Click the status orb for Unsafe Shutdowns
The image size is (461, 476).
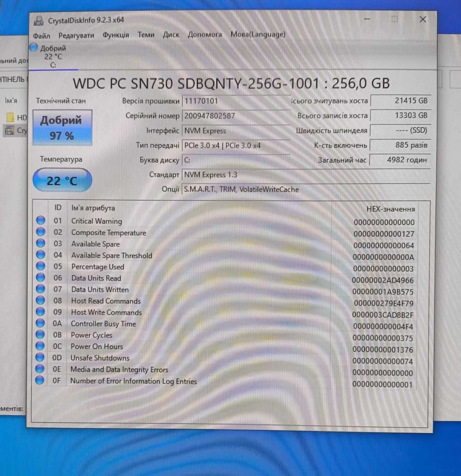pyautogui.click(x=40, y=357)
